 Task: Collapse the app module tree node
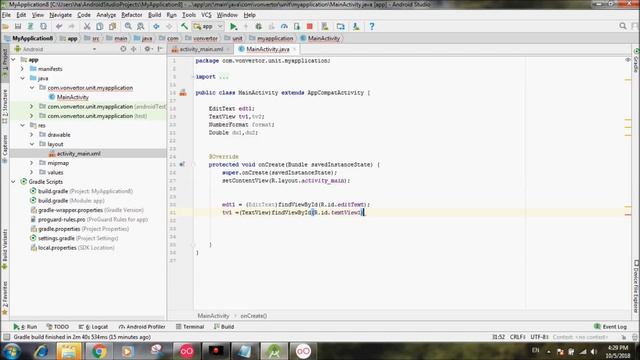[13, 60]
